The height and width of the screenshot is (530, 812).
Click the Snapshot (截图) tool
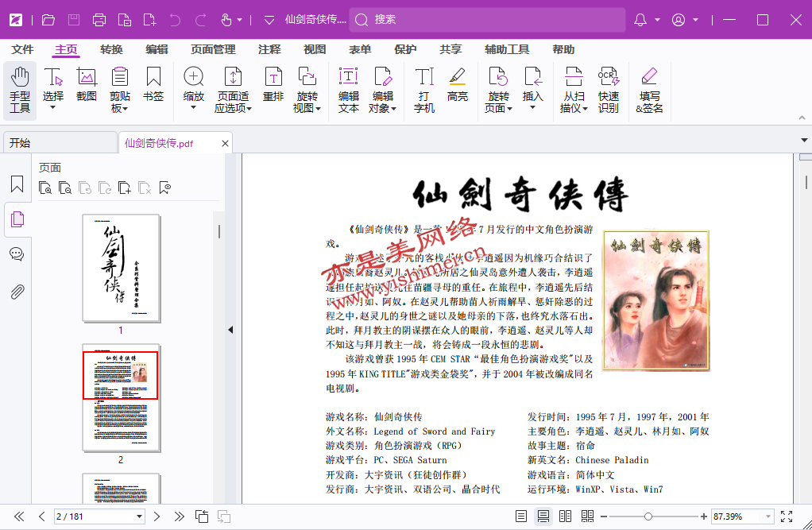point(87,83)
